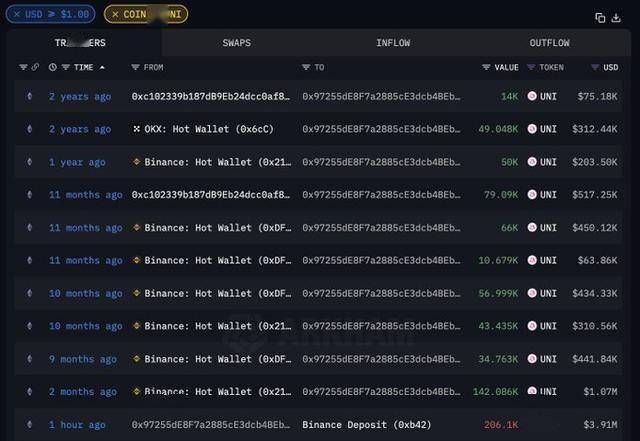640x441 pixels.
Task: Click the link icon in table header
Action: tap(35, 67)
